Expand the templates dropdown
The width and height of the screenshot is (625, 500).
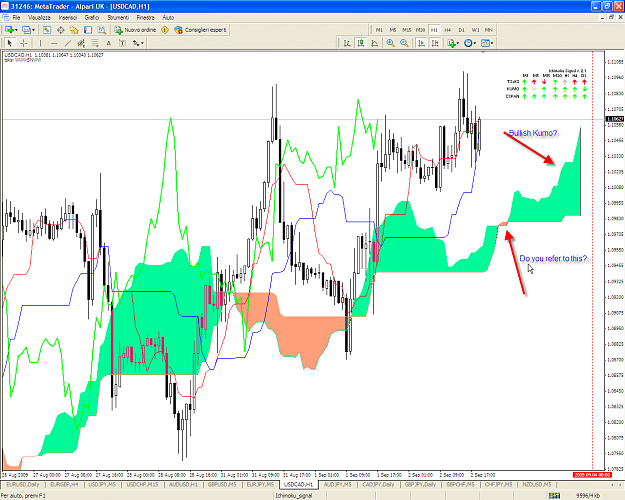pyautogui.click(x=492, y=43)
